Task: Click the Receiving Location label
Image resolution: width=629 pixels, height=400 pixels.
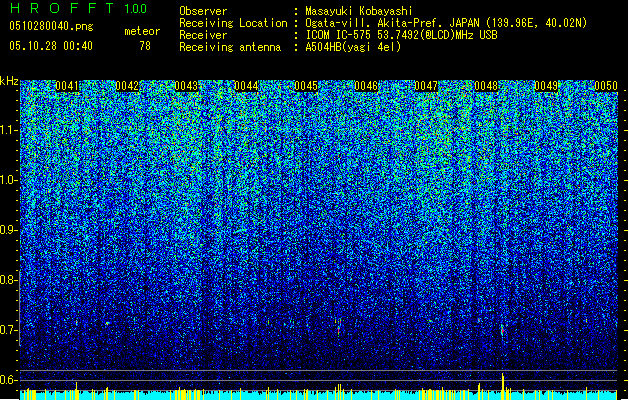Action: (233, 23)
